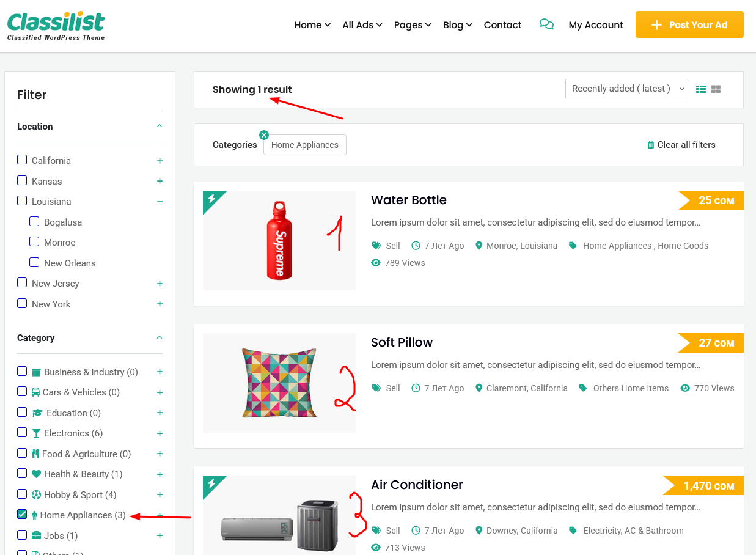Click the Education graduation cap icon

click(x=37, y=413)
